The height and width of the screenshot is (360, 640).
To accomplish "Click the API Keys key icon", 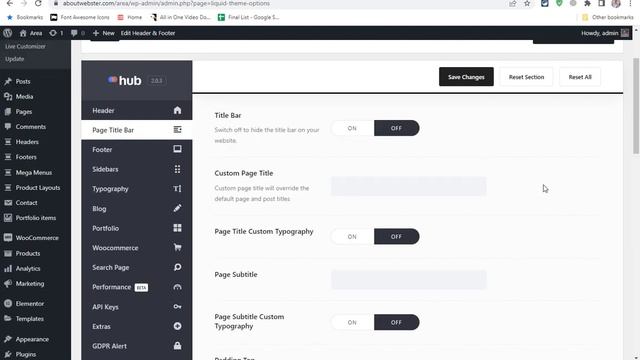I will [177, 307].
